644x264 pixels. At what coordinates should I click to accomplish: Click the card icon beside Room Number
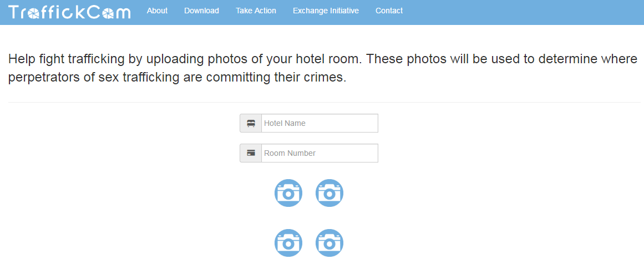click(251, 153)
